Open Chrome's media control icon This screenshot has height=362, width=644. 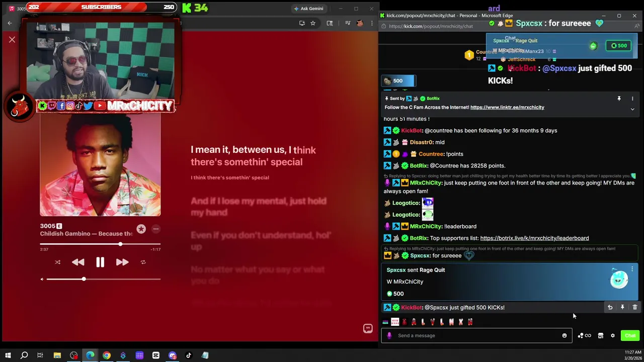[x=347, y=23]
